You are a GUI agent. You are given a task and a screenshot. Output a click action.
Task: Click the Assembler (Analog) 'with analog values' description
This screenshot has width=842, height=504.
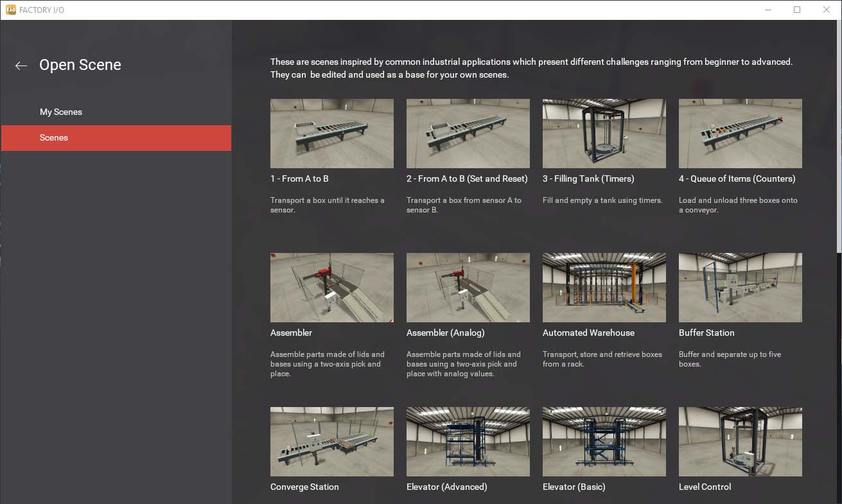coord(464,364)
